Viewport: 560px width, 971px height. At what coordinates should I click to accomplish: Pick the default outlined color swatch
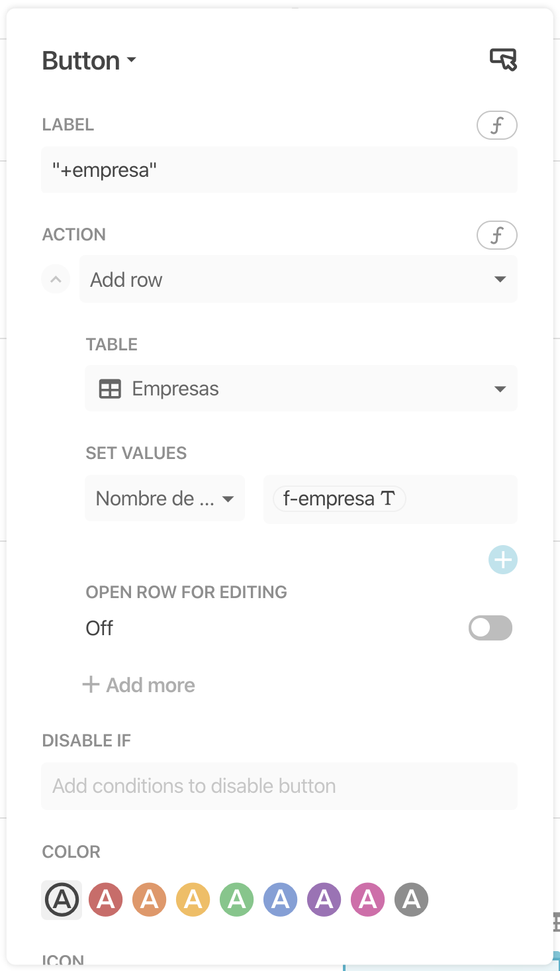(x=62, y=899)
